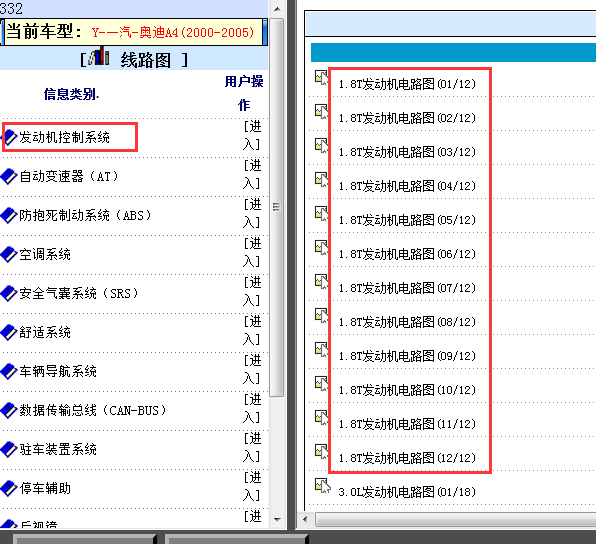Viewport: 596px width, 544px height.
Task: Click the book icon beside 安全气囊系统（SRS）
Action: [9, 293]
